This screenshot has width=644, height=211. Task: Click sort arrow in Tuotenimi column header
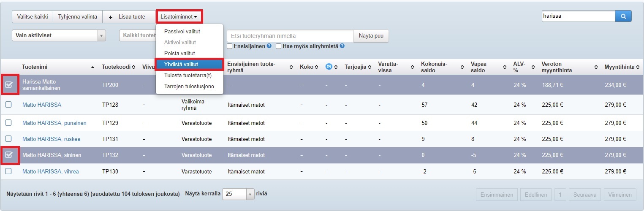click(x=92, y=67)
